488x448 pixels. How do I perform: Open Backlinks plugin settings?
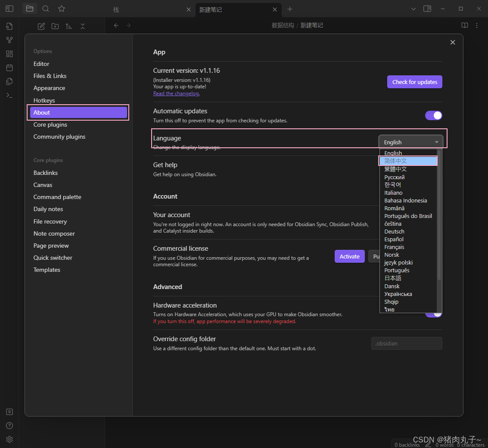(x=78, y=173)
